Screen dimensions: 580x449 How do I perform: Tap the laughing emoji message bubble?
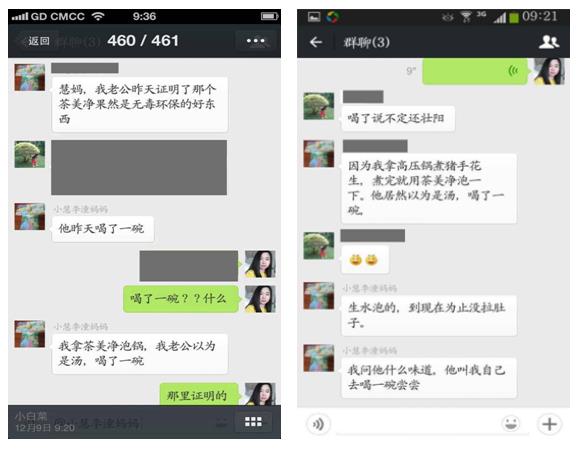(364, 260)
